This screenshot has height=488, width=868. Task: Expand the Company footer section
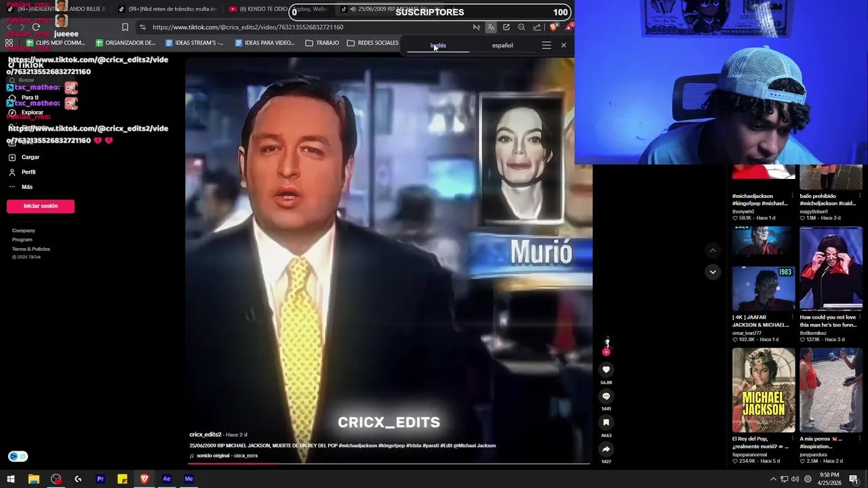click(23, 230)
